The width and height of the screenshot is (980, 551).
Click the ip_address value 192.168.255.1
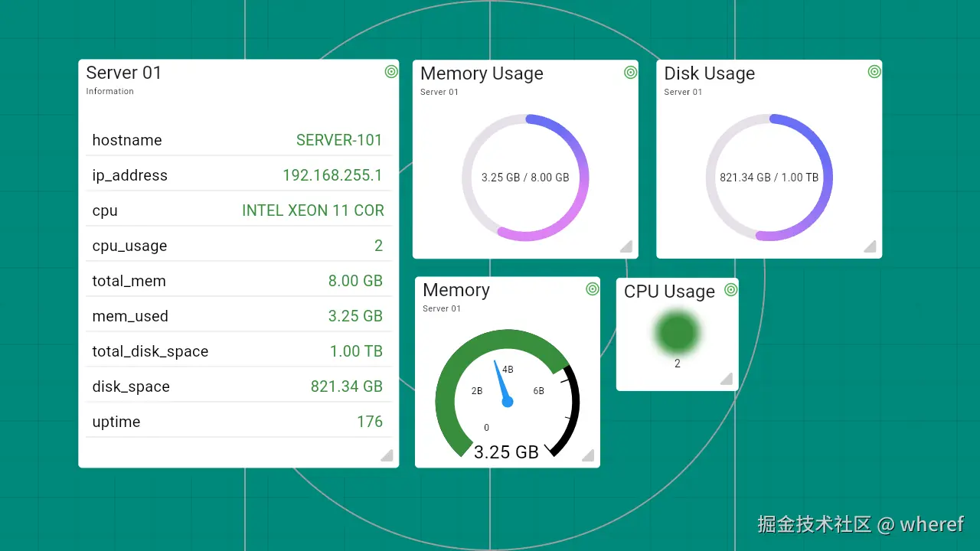[332, 175]
